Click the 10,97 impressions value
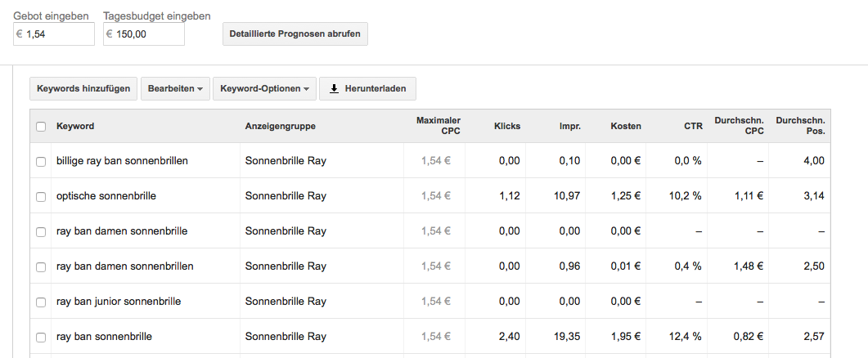Screen dimensions: 868x358 568,196
